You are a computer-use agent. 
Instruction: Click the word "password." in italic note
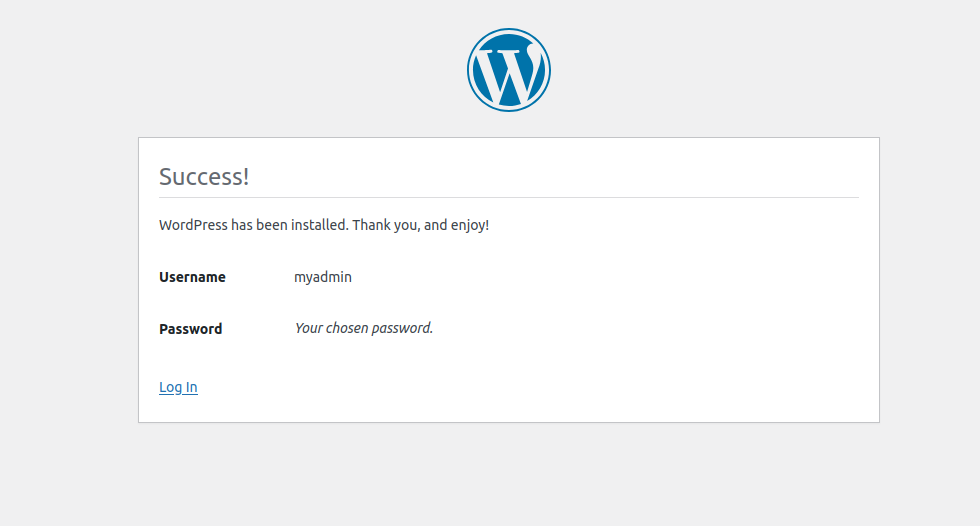click(x=403, y=328)
